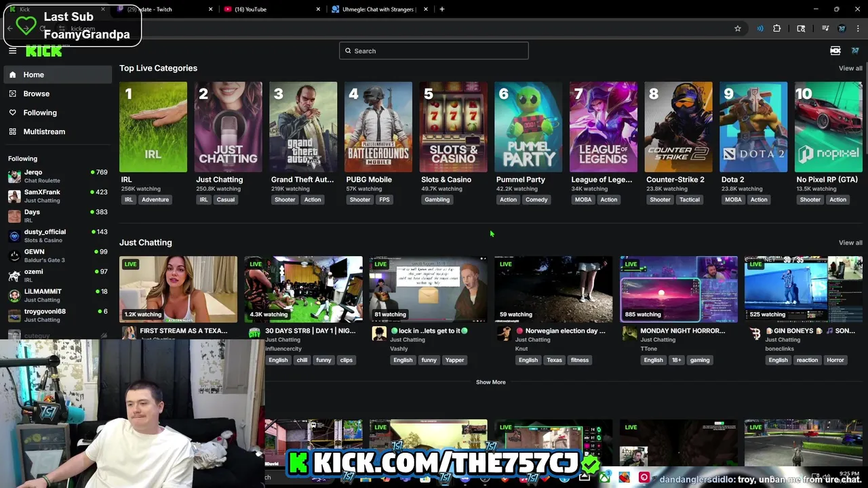
Task: Open the GIN BONEYS stream thumbnail
Action: click(804, 289)
